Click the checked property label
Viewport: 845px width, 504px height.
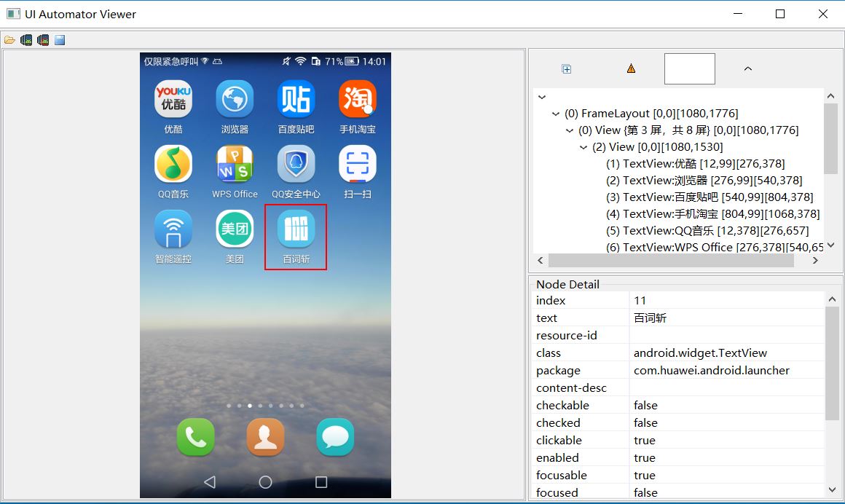coord(558,422)
